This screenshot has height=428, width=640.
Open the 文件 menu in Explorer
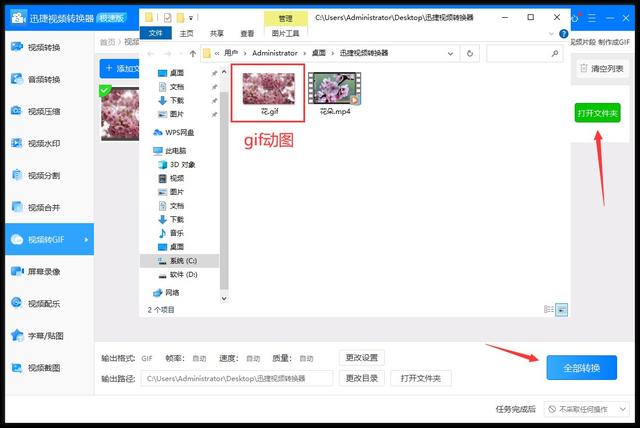(155, 33)
